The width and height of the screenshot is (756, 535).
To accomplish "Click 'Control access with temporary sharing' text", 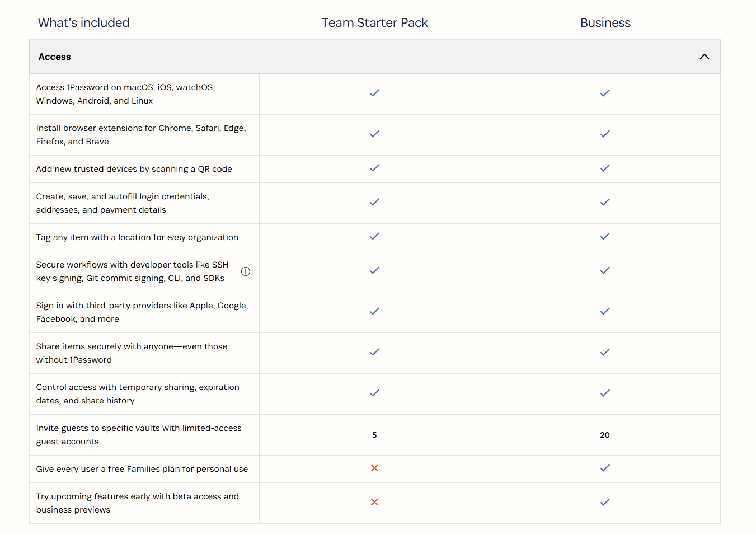I will (x=138, y=387).
